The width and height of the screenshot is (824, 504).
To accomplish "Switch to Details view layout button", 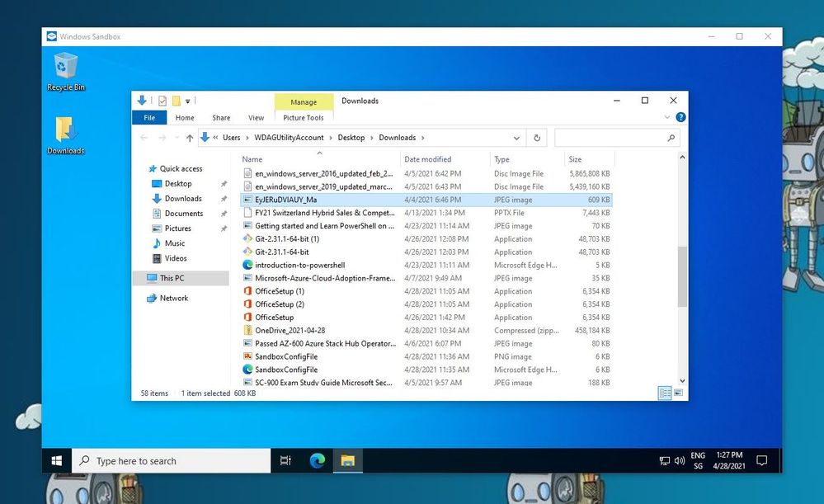I will click(x=665, y=393).
